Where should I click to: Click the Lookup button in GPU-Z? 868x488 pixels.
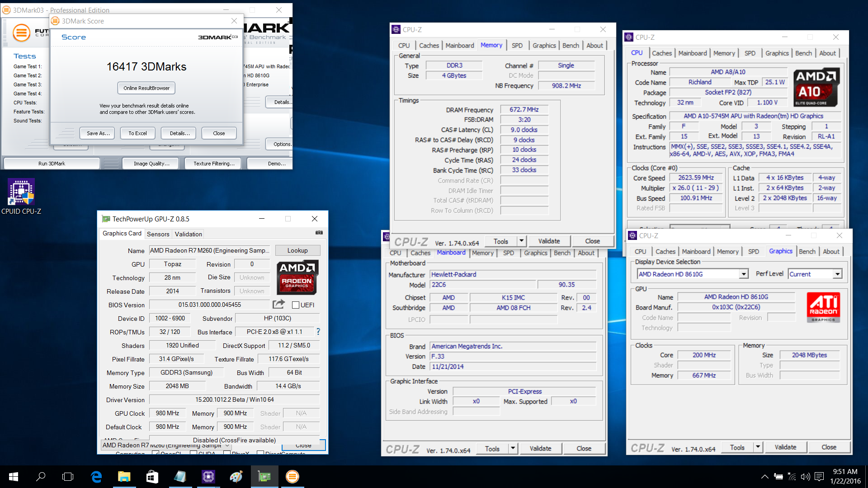297,250
